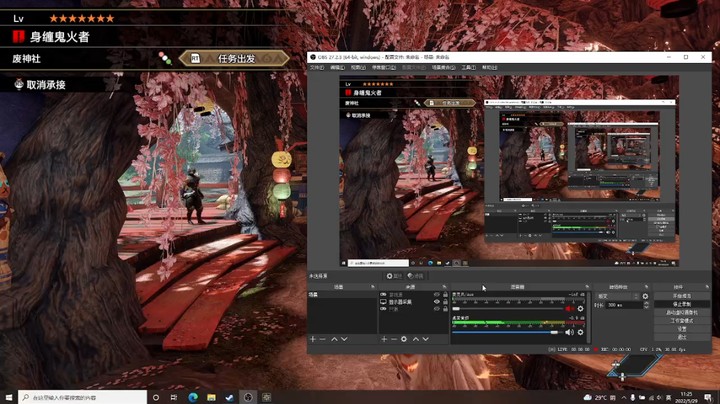Click the 滤镜 filters button above docks
This screenshot has width=720, height=404.
tap(416, 276)
